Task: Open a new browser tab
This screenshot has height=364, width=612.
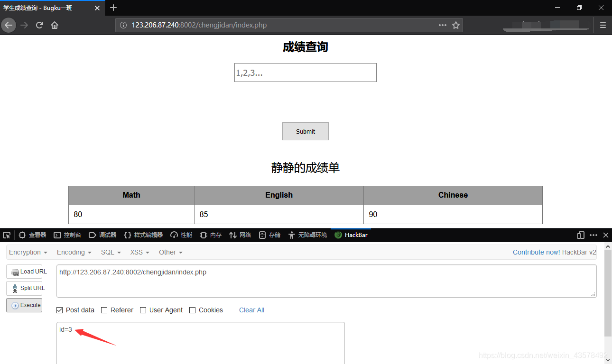Action: [x=113, y=8]
